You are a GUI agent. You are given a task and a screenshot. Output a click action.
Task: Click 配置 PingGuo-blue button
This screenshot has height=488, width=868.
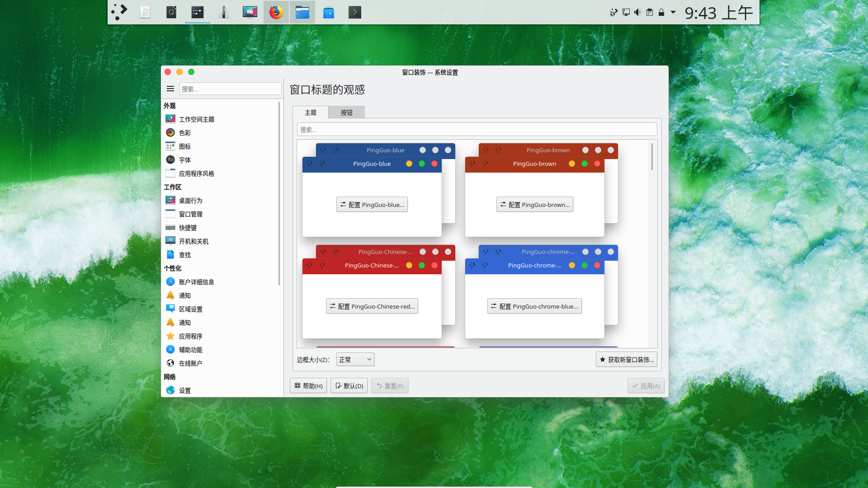pyautogui.click(x=372, y=205)
